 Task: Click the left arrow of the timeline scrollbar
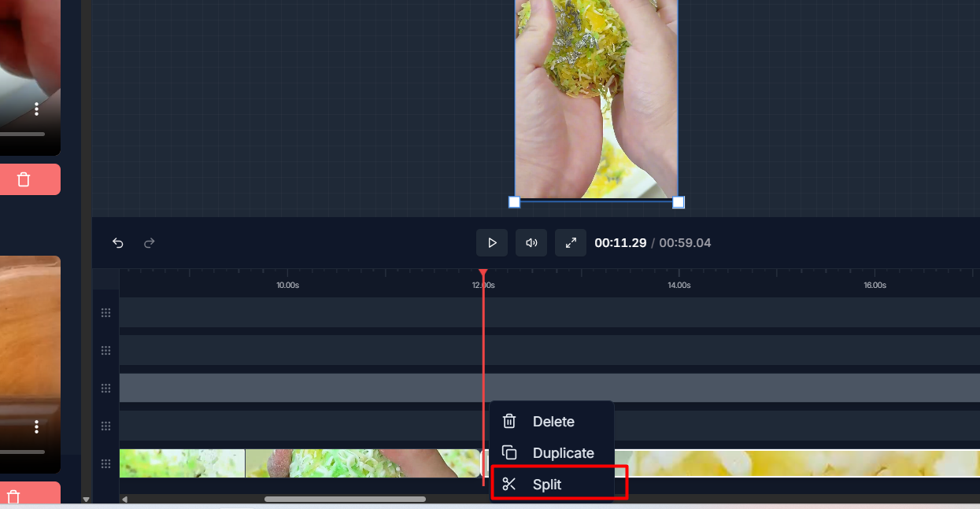coord(124,499)
